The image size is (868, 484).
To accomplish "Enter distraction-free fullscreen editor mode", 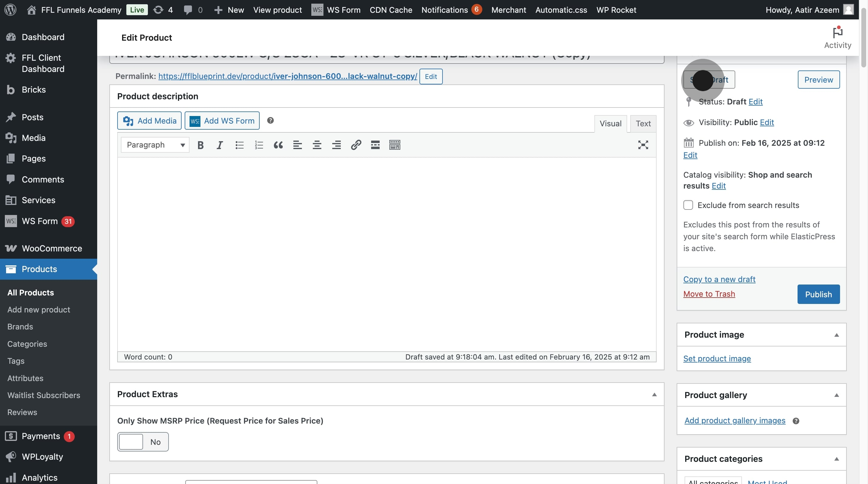I will 643,145.
